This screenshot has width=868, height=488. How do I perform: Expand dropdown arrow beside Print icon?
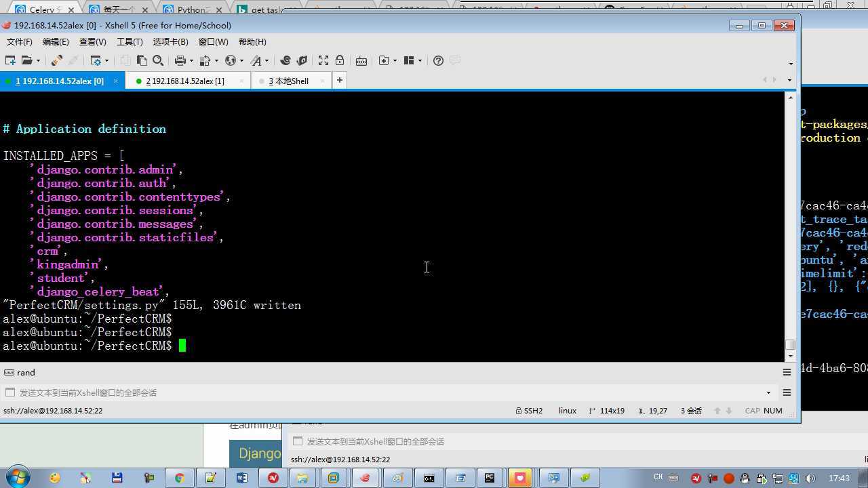[x=191, y=61]
